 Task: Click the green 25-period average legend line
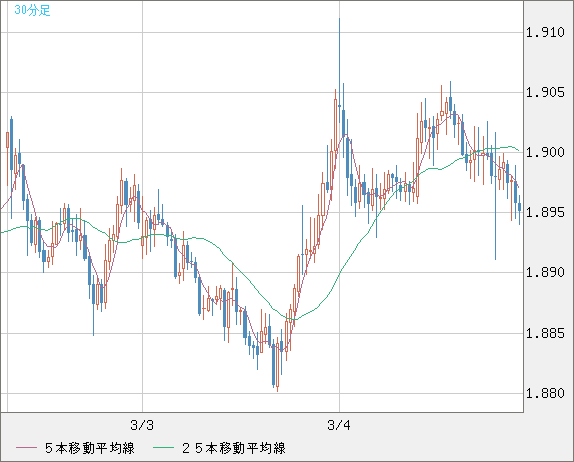point(163,448)
